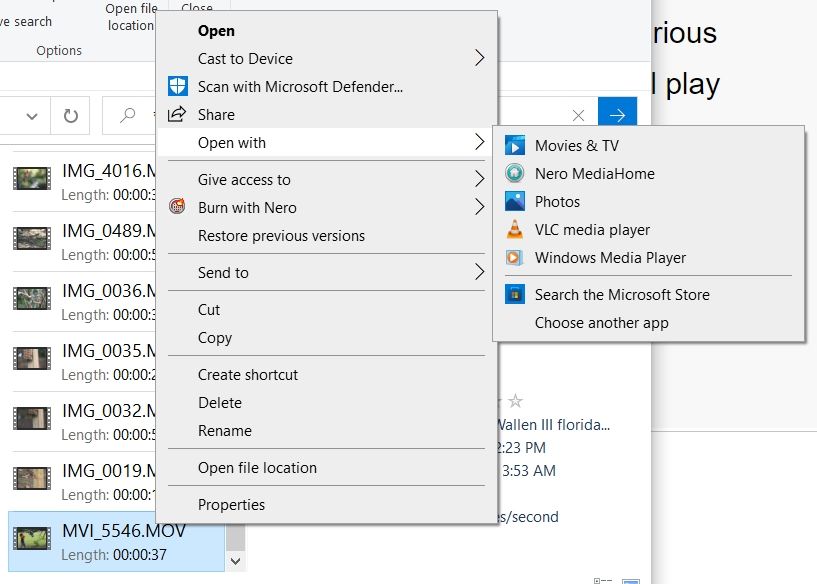817x584 pixels.
Task: Select Choose another app option
Action: [601, 323]
